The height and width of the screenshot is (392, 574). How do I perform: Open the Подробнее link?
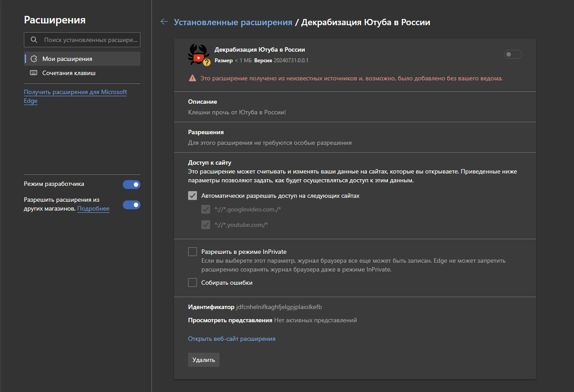[x=93, y=208]
